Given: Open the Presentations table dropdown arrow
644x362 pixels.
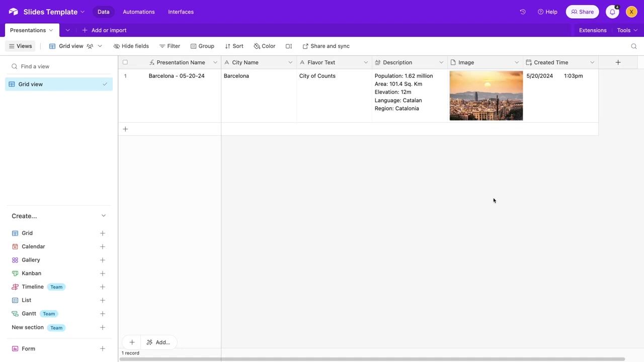Looking at the screenshot, I should (x=51, y=30).
